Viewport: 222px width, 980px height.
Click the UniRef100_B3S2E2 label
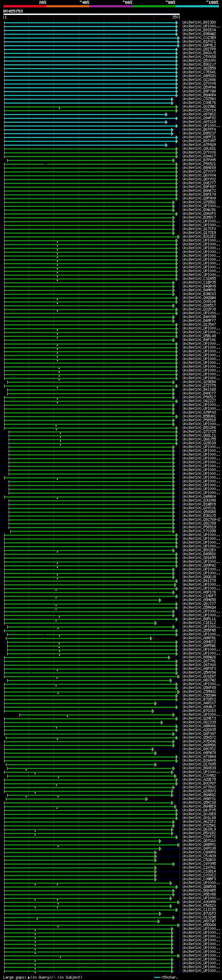[x=199, y=237]
